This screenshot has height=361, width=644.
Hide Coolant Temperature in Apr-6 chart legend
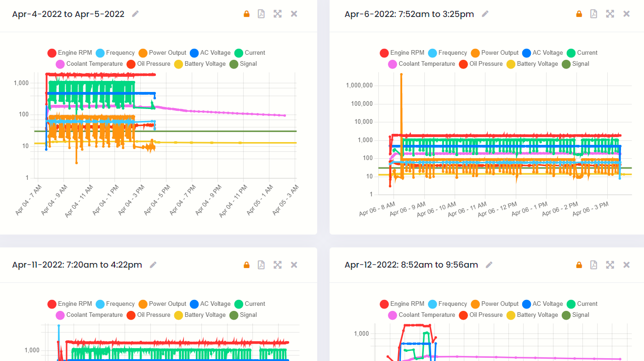(x=422, y=64)
